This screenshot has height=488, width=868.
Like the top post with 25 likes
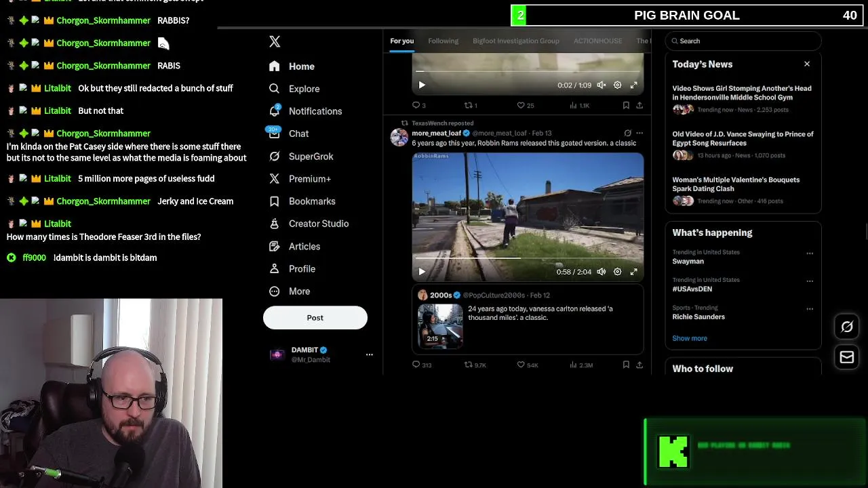526,106
